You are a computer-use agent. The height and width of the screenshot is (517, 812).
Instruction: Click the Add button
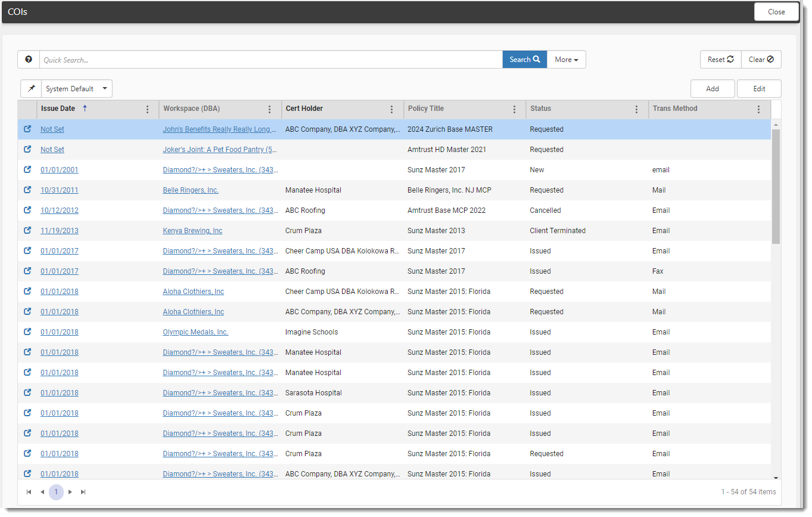click(713, 88)
